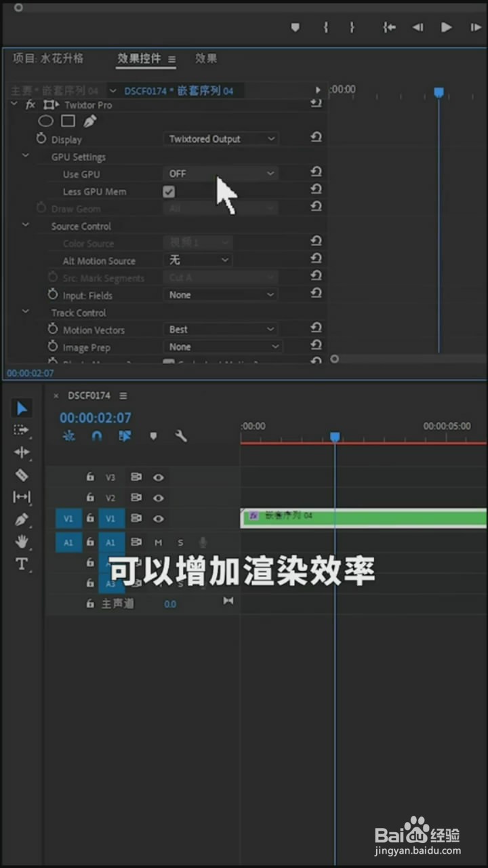Switch to the 项目: 水花升格 panel tab

coord(48,58)
